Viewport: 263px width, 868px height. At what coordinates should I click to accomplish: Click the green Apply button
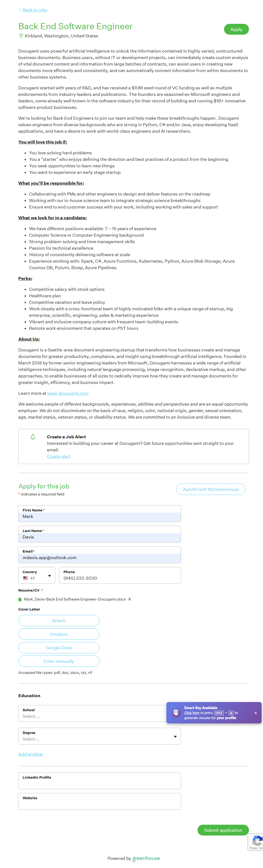click(236, 29)
